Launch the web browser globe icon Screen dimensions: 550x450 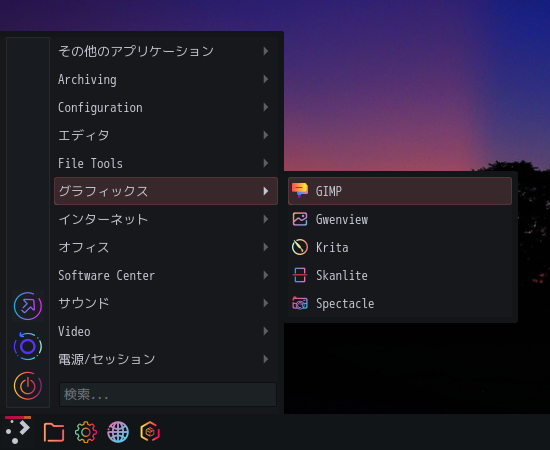pyautogui.click(x=118, y=432)
